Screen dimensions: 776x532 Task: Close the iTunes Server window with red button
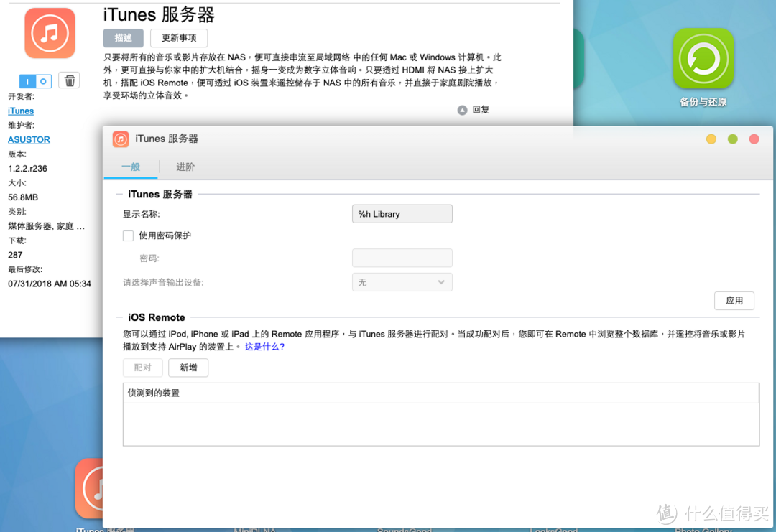pyautogui.click(x=754, y=139)
